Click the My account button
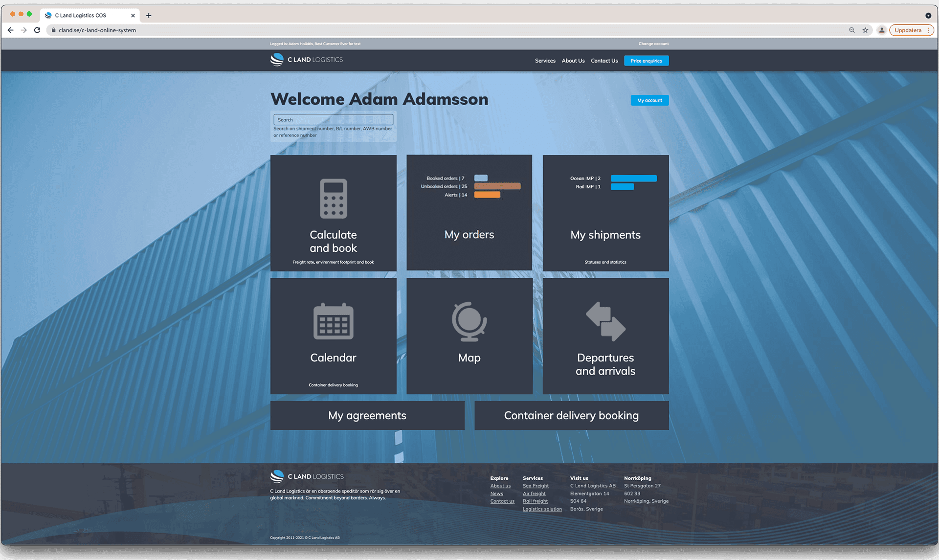This screenshot has height=560, width=939. (649, 100)
